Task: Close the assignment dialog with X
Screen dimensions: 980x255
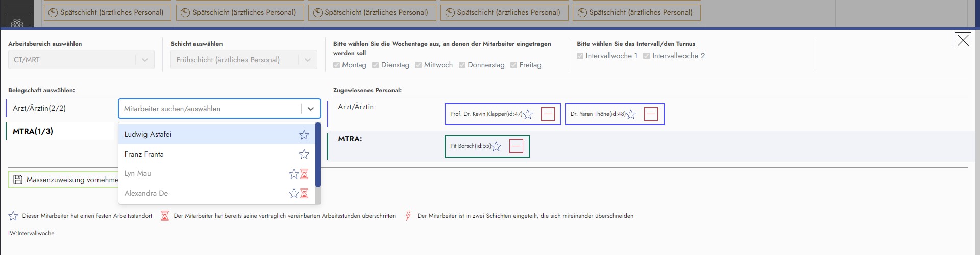Action: click(x=963, y=40)
